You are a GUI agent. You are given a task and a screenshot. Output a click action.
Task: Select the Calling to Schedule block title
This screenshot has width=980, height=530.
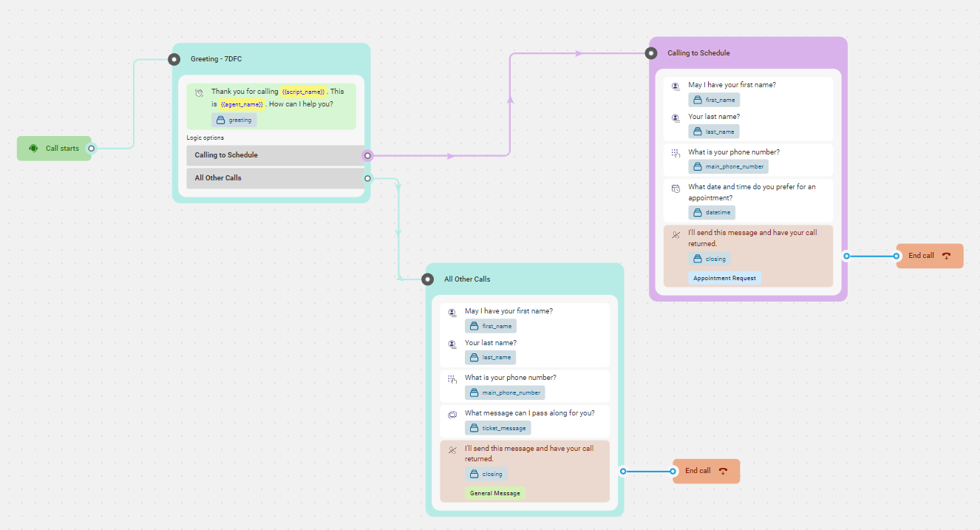(698, 53)
